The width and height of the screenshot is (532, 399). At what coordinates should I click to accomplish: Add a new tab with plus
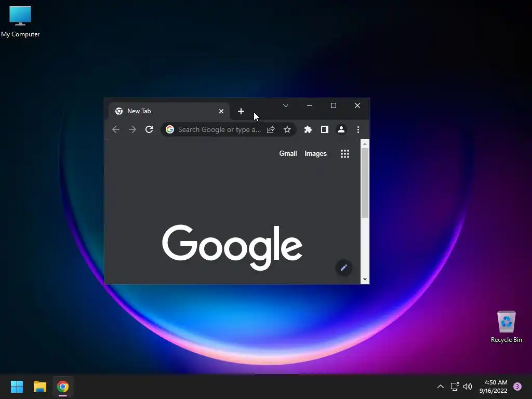[x=241, y=111]
